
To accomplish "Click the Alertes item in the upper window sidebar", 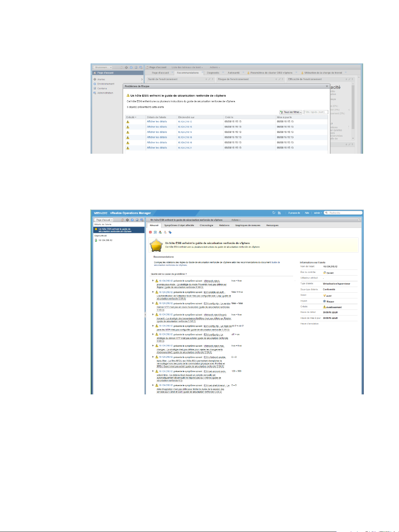I will [x=101, y=80].
